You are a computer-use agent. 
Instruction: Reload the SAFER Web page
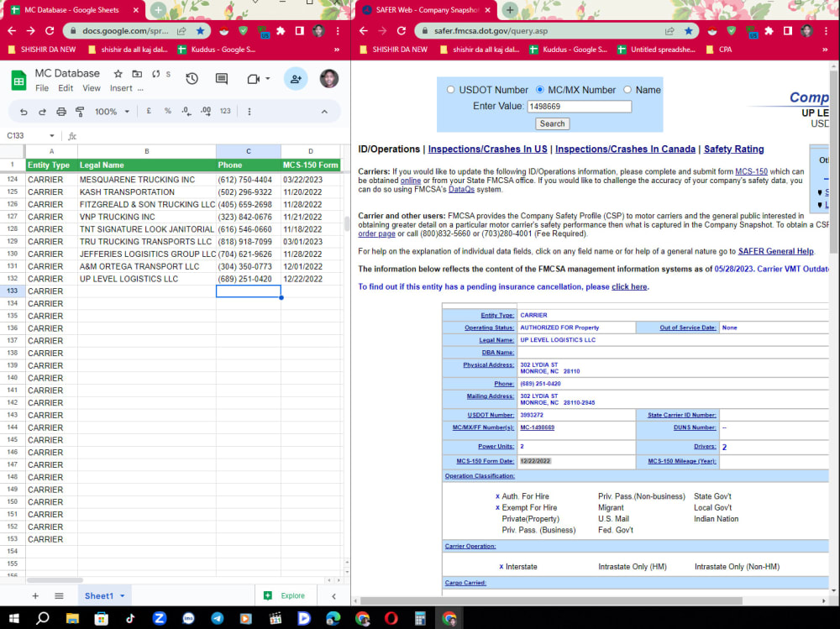pyautogui.click(x=402, y=30)
